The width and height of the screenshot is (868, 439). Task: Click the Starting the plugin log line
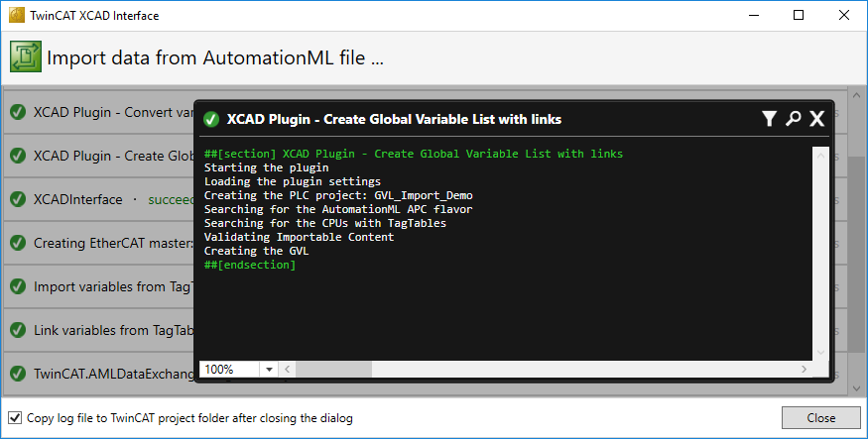point(266,167)
